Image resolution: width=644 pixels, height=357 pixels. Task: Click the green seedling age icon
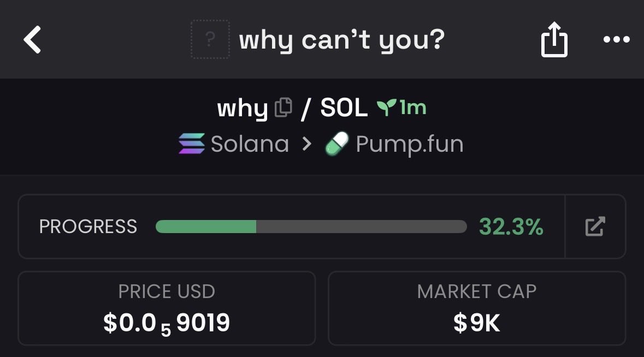click(x=386, y=108)
